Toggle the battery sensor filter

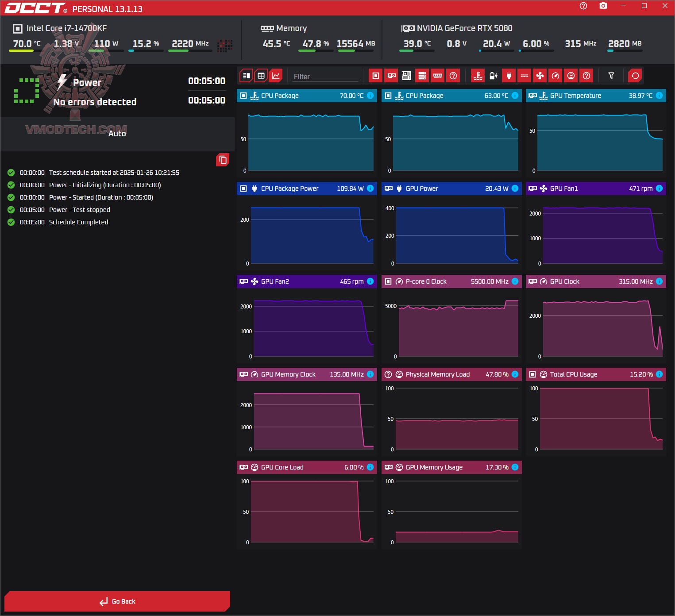tap(494, 76)
